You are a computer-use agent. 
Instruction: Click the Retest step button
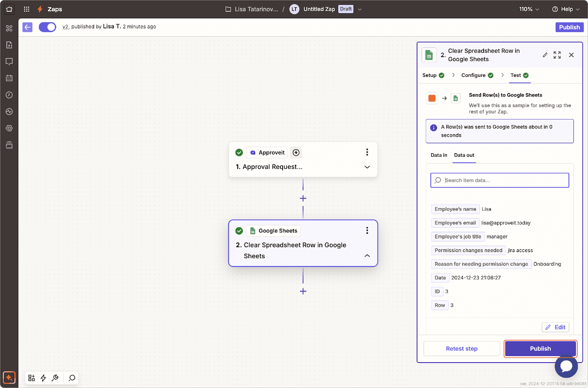coord(462,349)
